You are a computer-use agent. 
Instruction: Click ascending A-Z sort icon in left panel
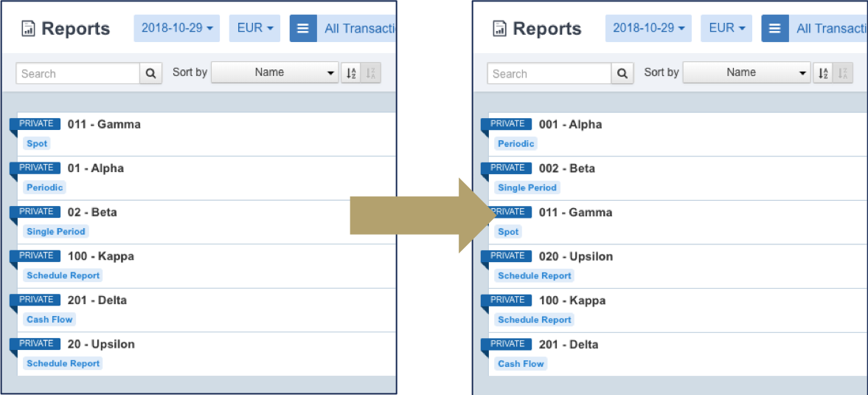(x=350, y=73)
